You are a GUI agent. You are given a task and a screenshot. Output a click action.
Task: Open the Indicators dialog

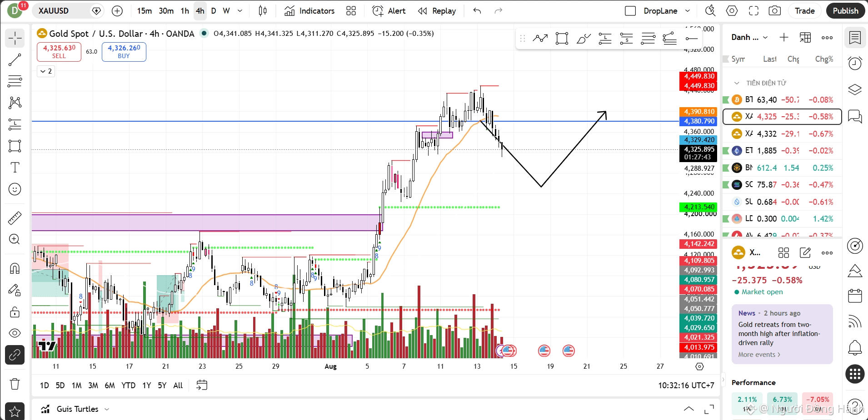[310, 11]
